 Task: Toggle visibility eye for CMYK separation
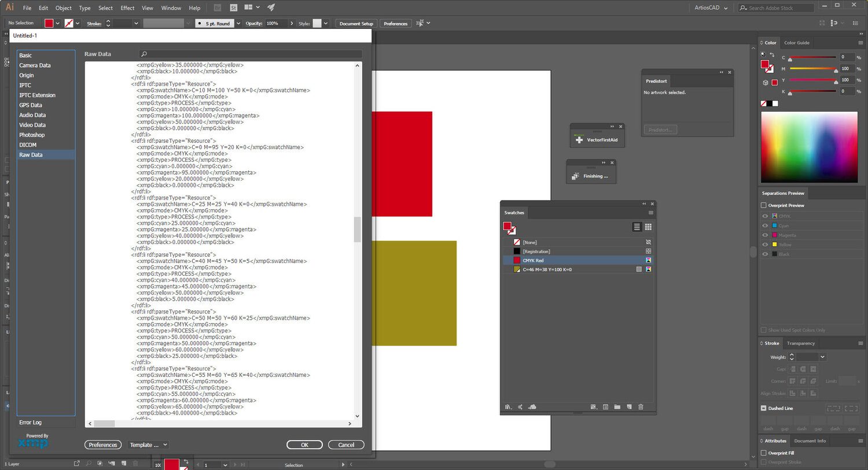[x=765, y=216]
